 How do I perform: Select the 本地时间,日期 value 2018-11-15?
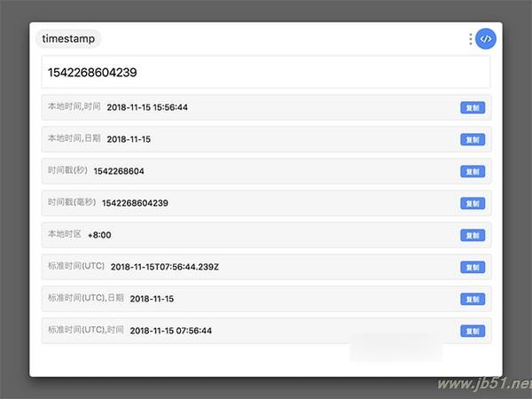pyautogui.click(x=129, y=139)
